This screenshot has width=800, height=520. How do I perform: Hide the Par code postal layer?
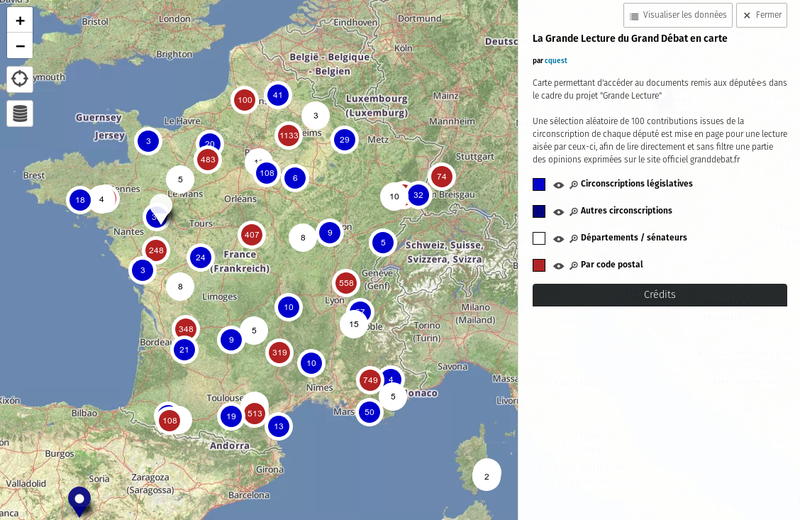558,266
